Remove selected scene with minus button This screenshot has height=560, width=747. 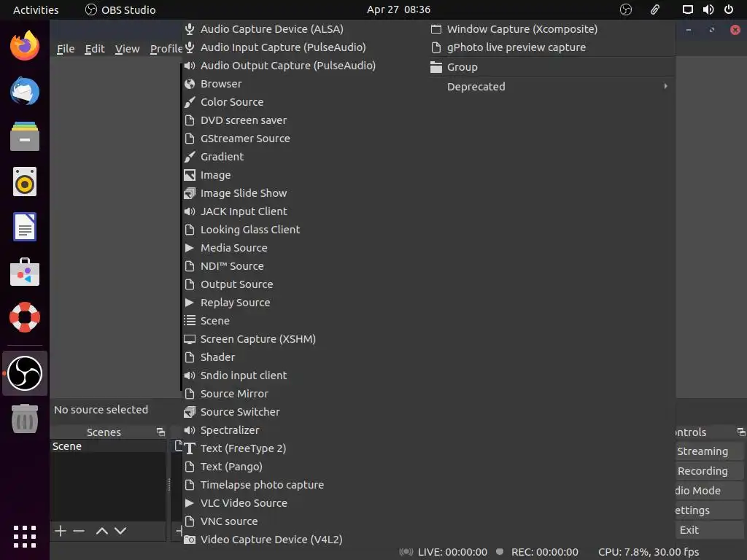click(79, 531)
